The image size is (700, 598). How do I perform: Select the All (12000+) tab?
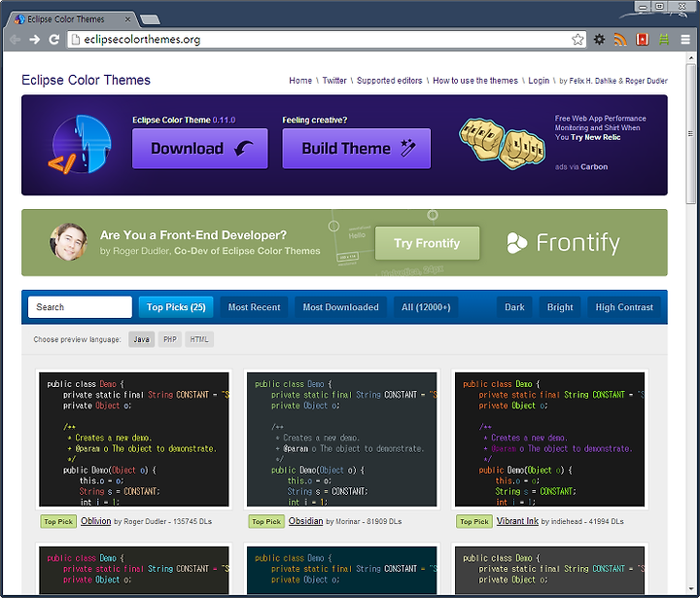[x=426, y=307]
